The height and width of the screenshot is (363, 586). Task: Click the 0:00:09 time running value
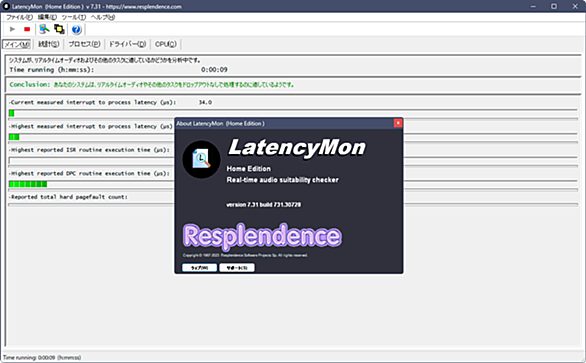(214, 70)
